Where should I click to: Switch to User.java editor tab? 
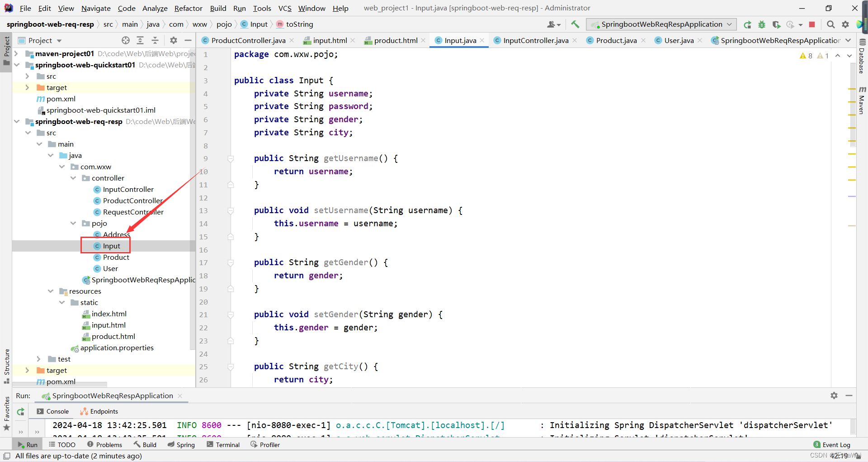pos(679,40)
